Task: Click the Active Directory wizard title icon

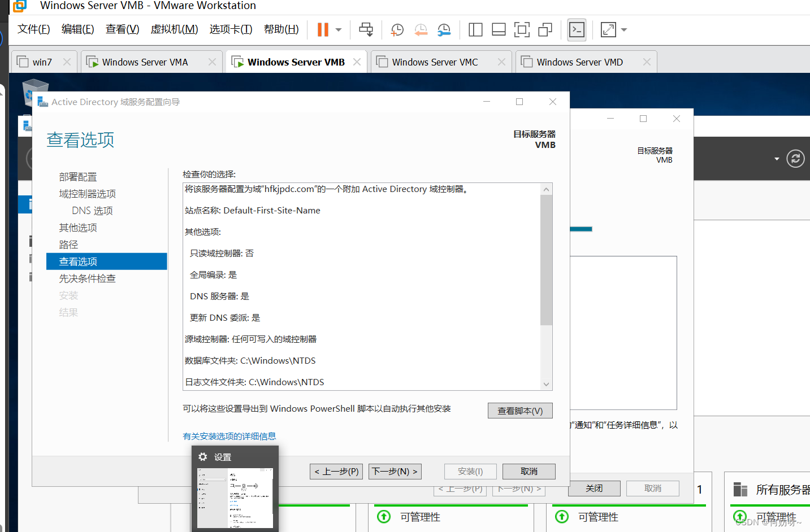Action: point(42,102)
